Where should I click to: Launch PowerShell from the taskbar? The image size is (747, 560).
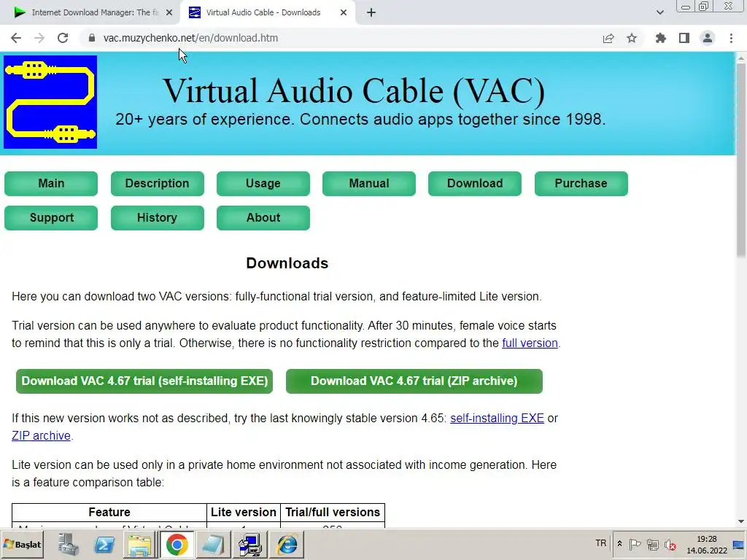point(104,544)
